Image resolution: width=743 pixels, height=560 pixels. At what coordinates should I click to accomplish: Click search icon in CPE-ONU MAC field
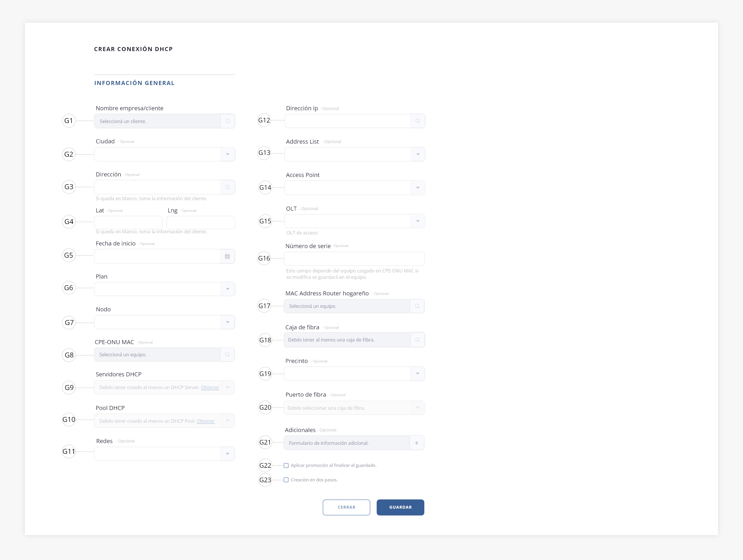pyautogui.click(x=227, y=355)
